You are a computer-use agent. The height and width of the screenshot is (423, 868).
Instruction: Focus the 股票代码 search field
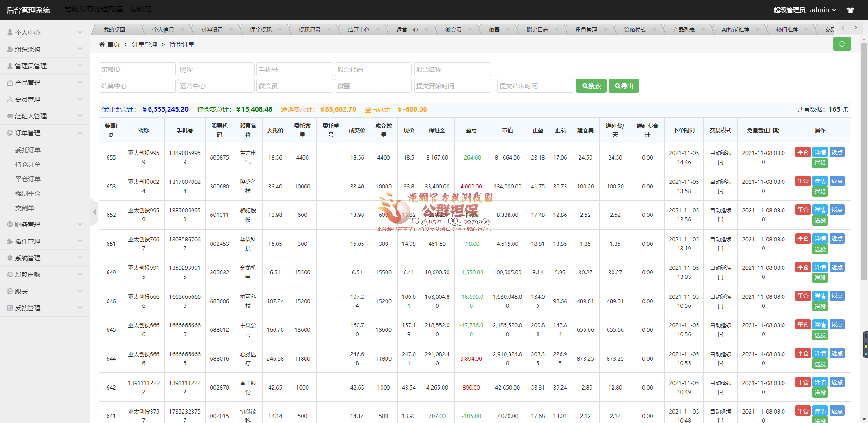pos(373,70)
